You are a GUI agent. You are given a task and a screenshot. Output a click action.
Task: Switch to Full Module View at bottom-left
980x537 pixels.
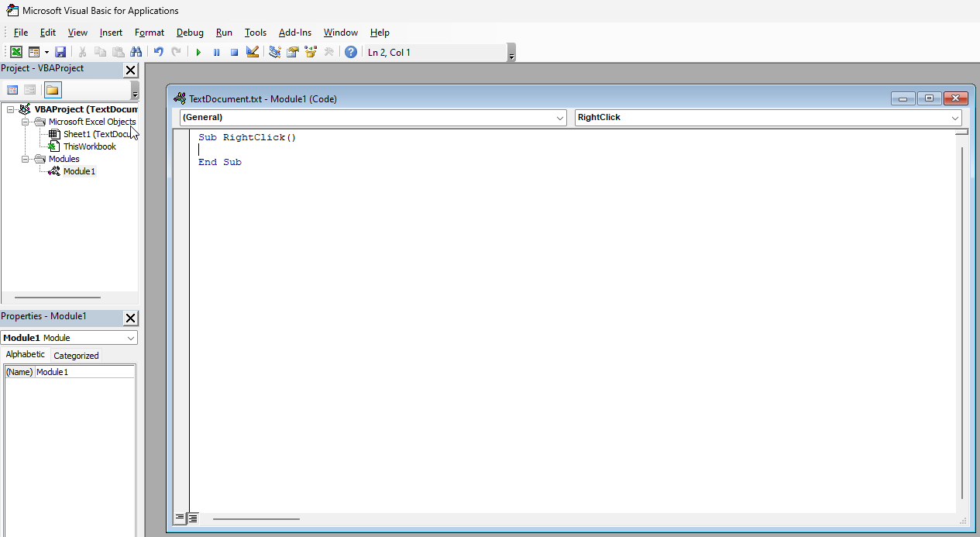point(193,518)
